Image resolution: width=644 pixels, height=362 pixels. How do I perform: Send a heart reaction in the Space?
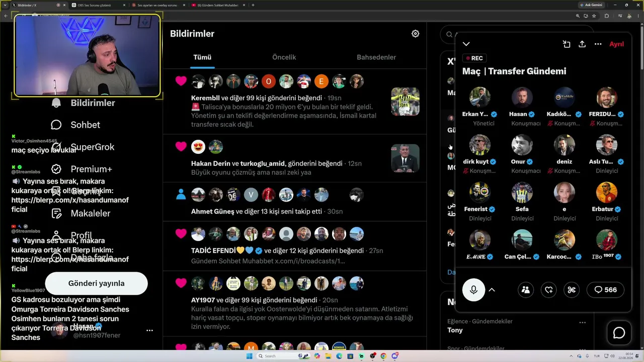point(549,290)
